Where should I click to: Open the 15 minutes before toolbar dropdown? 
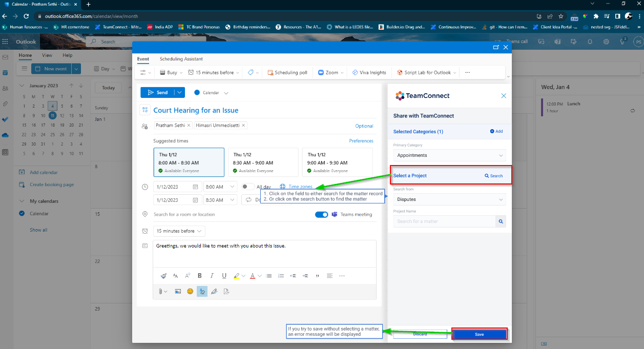point(214,72)
